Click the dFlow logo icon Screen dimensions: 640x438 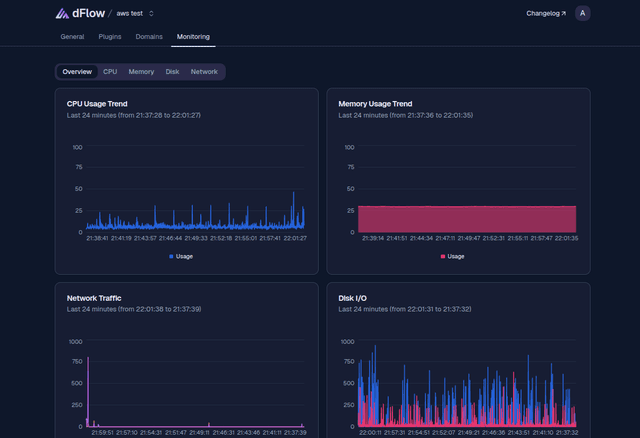(x=62, y=13)
